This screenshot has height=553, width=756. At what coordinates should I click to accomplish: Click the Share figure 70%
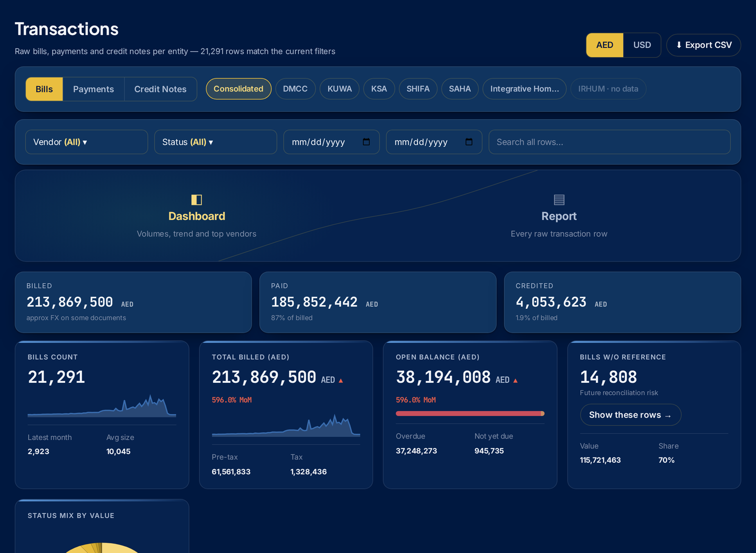coord(667,460)
